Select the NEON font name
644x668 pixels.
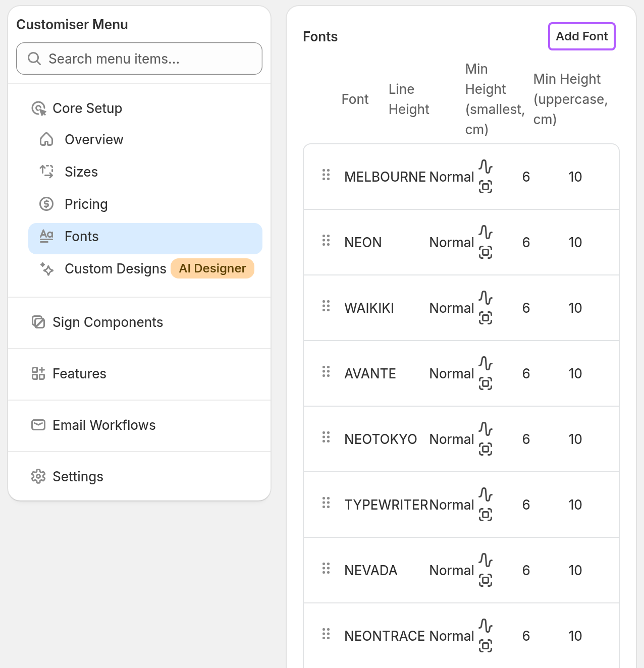point(363,243)
